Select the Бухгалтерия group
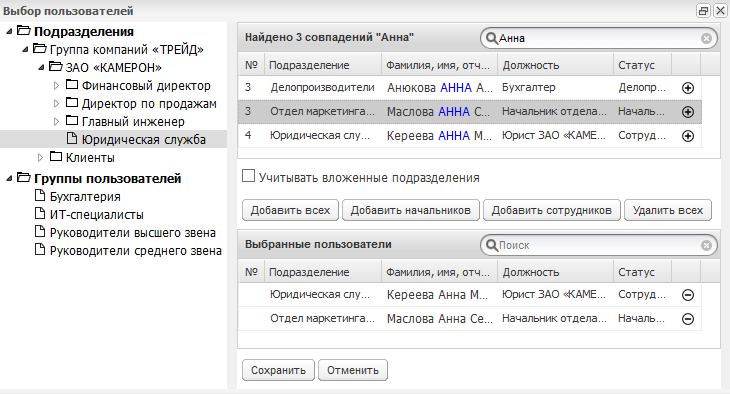The height and width of the screenshot is (394, 730). pos(85,197)
